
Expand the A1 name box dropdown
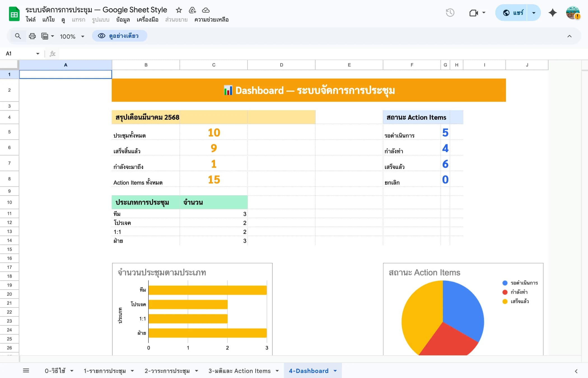37,53
